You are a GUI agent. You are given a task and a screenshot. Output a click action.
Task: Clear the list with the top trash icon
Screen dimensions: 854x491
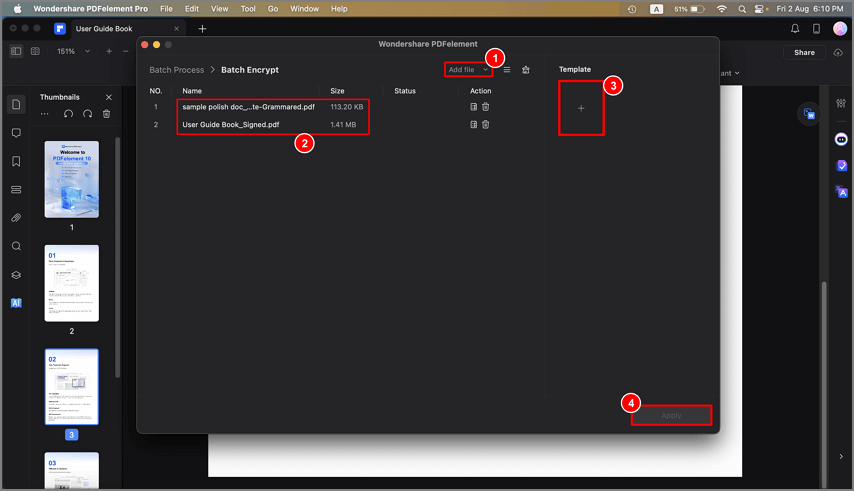point(526,70)
